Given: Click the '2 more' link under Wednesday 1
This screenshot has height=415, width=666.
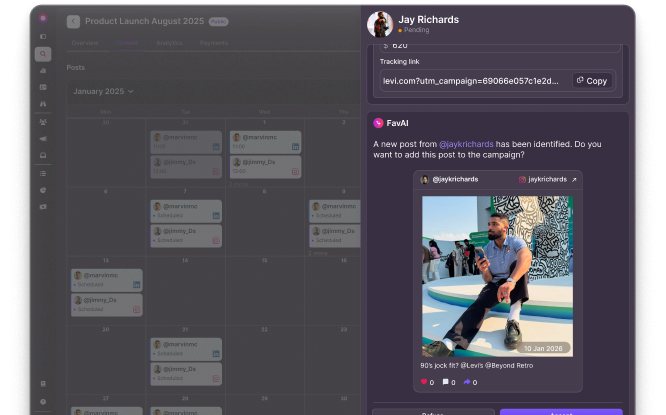Looking at the screenshot, I should [x=238, y=184].
